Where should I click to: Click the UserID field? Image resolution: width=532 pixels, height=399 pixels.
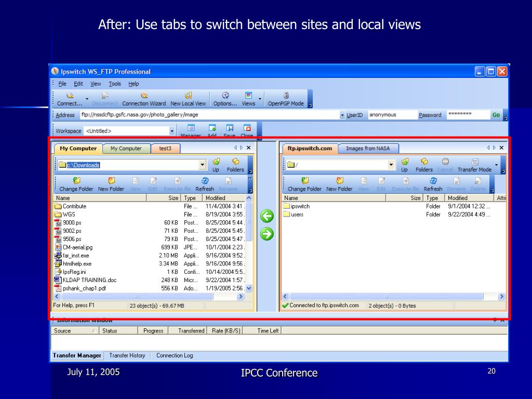(x=392, y=115)
